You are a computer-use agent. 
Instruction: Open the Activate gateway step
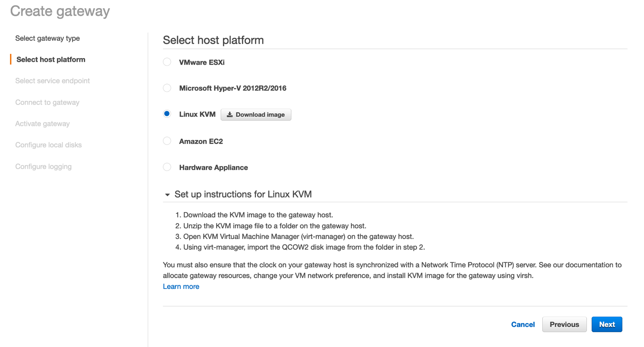pyautogui.click(x=42, y=123)
